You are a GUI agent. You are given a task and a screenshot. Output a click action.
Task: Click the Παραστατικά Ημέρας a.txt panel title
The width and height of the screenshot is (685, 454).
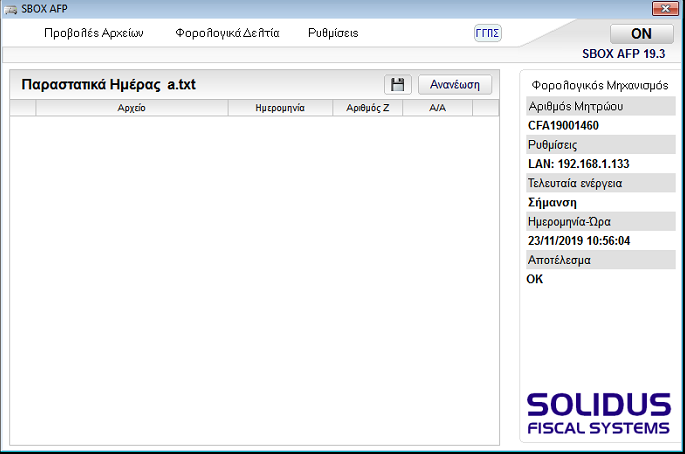pyautogui.click(x=108, y=85)
